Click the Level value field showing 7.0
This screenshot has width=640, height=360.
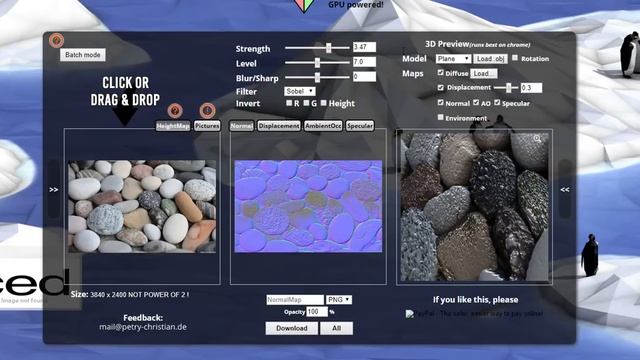click(x=364, y=62)
